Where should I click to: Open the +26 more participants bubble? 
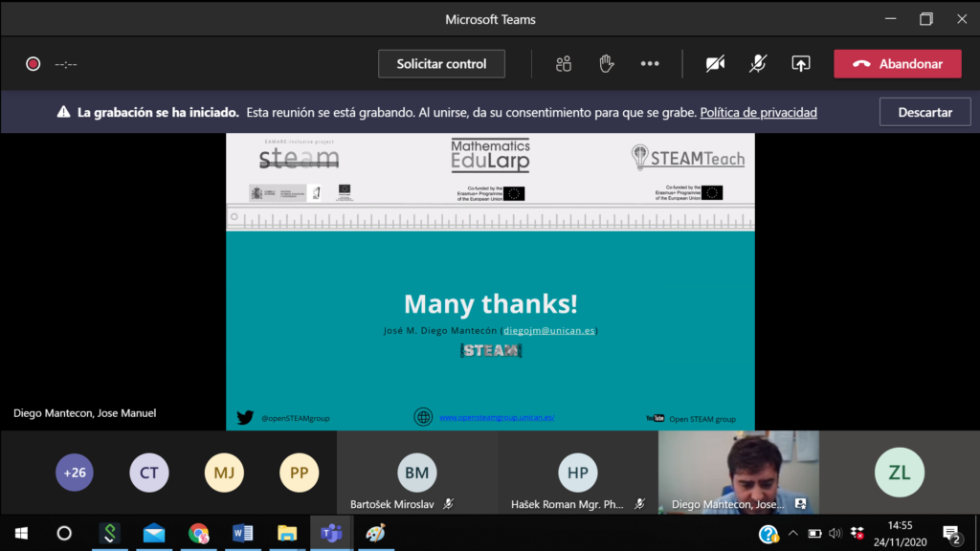(75, 473)
